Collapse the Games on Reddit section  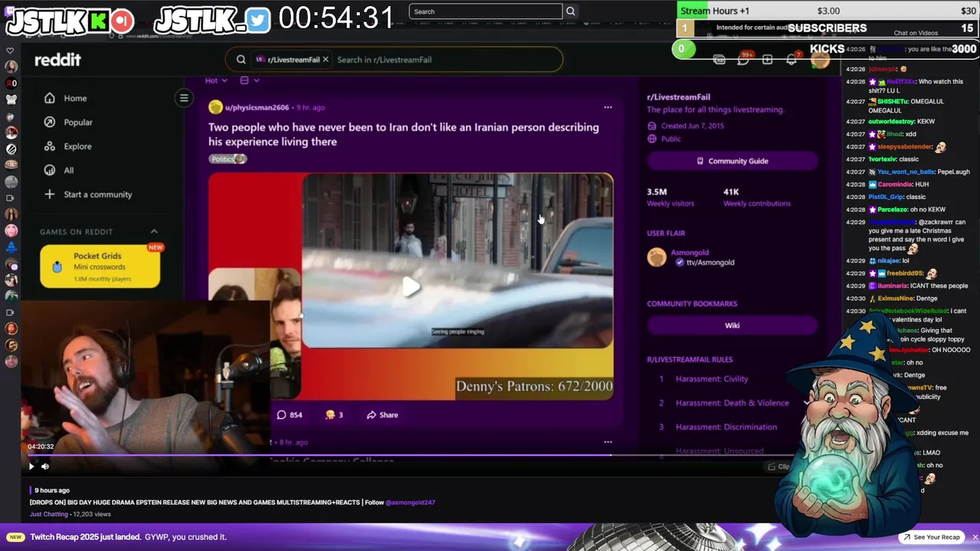[x=154, y=232]
